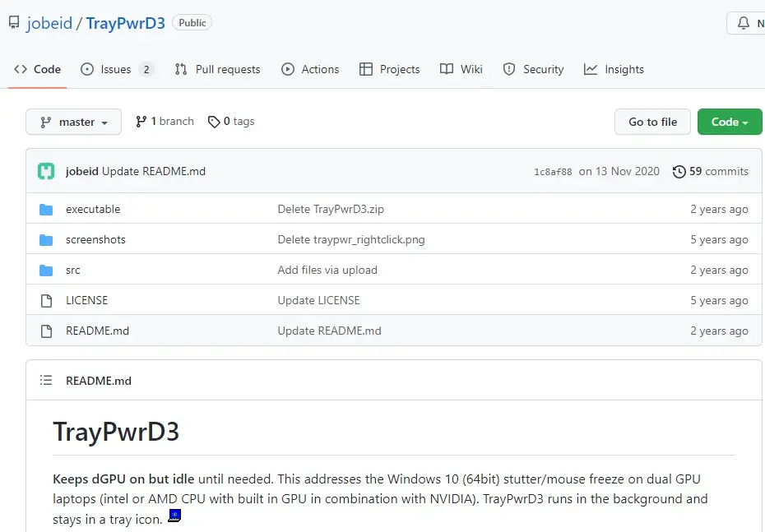The image size is (765, 532).
Task: Click the Actions play-circle icon
Action: pyautogui.click(x=288, y=69)
